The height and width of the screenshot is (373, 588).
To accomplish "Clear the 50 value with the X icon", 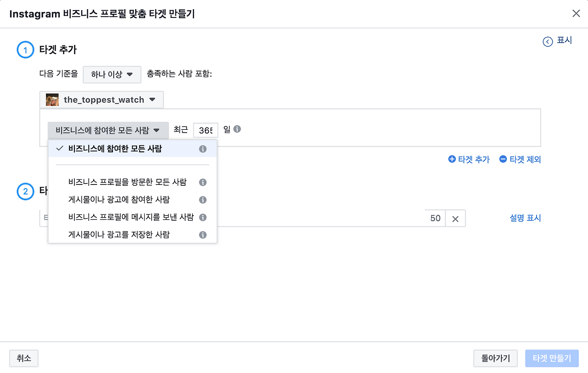I will coord(455,218).
